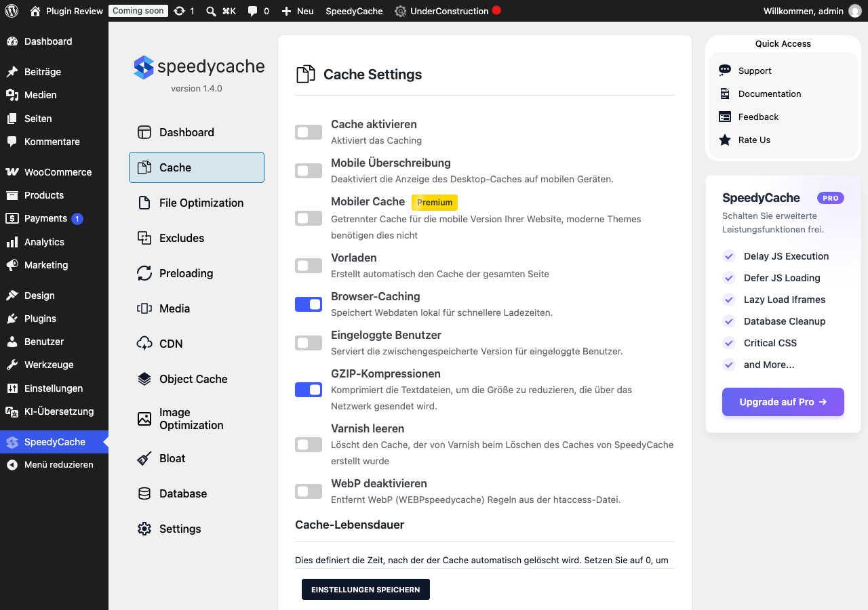This screenshot has height=610, width=868.
Task: Open the Willkommen, admin account menu
Action: pyautogui.click(x=812, y=11)
